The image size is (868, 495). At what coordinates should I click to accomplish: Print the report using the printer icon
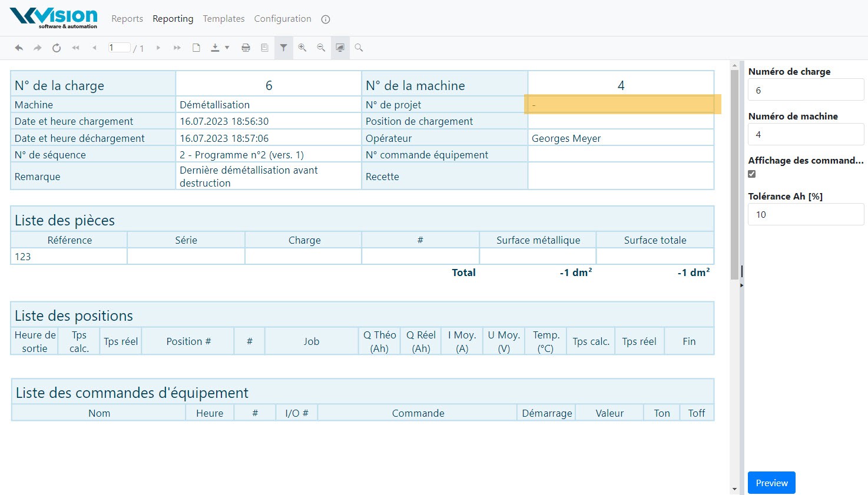(246, 48)
